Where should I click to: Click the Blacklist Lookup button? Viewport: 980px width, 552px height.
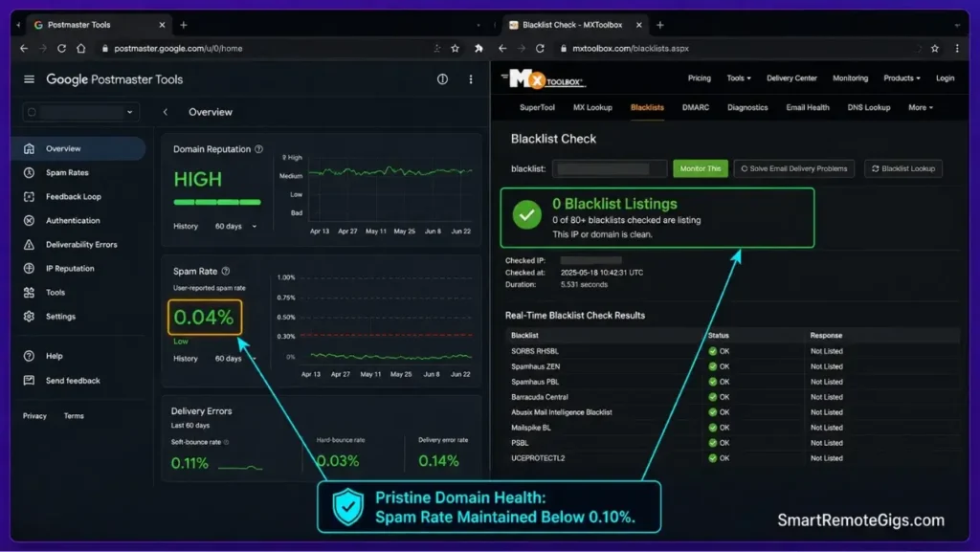click(903, 168)
